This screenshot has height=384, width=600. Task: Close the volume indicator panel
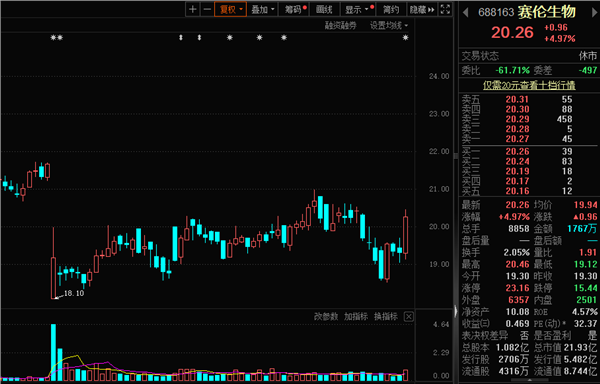tap(409, 317)
